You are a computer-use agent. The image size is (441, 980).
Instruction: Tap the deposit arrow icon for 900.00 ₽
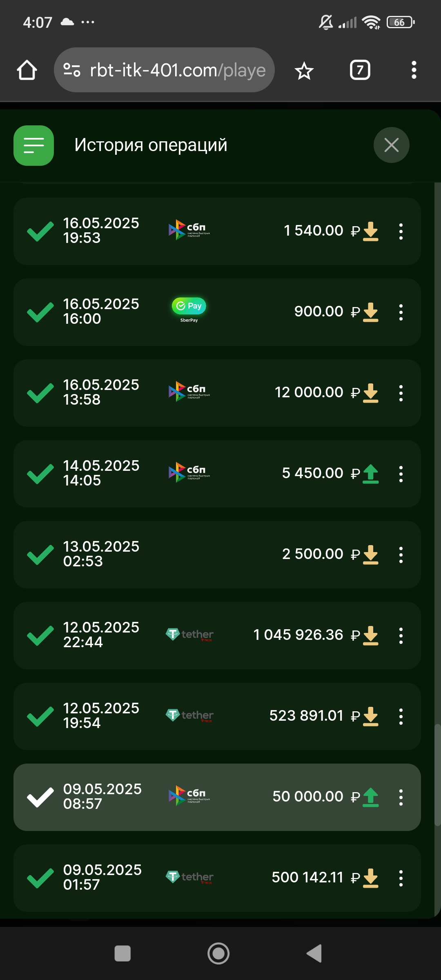coord(371,312)
